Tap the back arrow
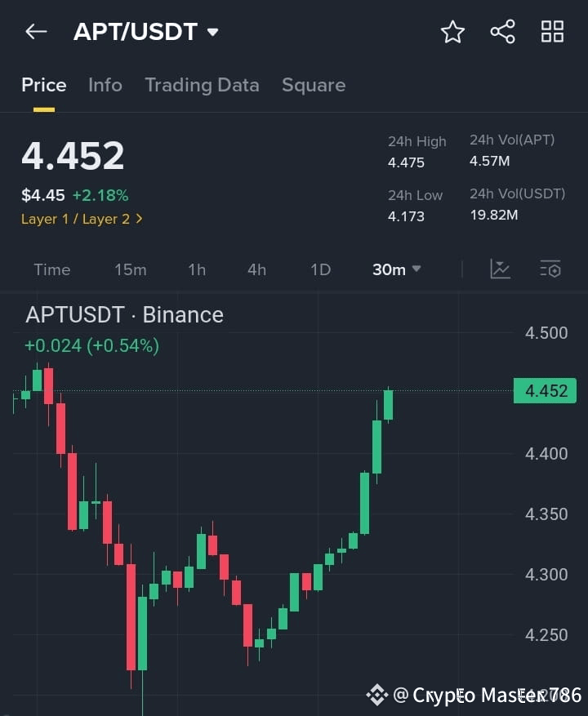The height and width of the screenshot is (716, 588). [x=34, y=31]
